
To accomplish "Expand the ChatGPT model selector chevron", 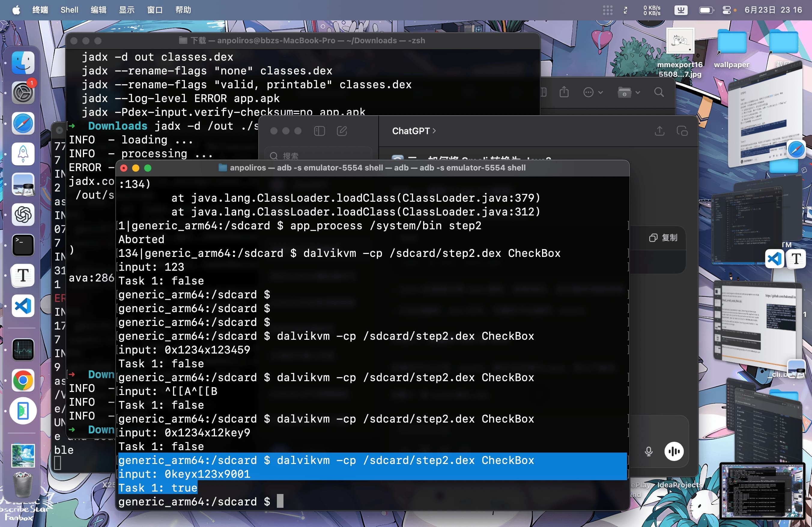I will click(434, 131).
